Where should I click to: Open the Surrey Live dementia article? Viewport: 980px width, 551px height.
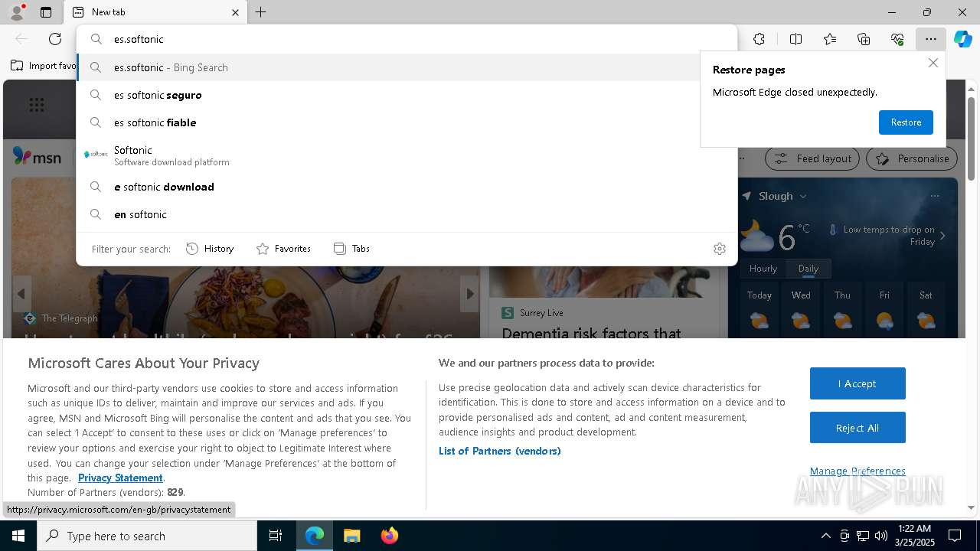[591, 333]
